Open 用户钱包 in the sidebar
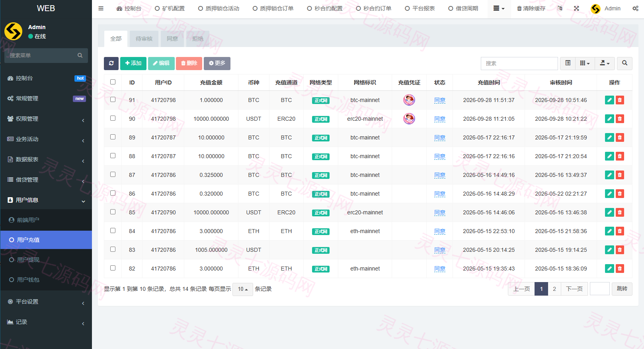The height and width of the screenshot is (349, 644). click(x=46, y=280)
